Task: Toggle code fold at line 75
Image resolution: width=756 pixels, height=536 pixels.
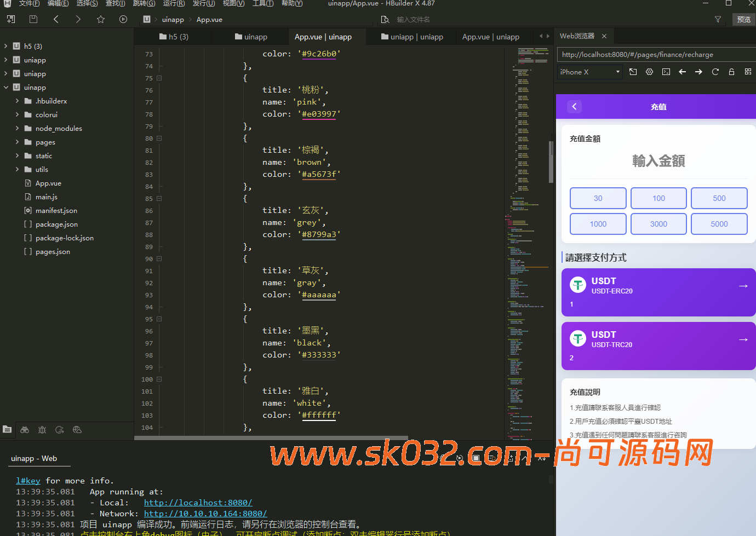Action: click(159, 78)
